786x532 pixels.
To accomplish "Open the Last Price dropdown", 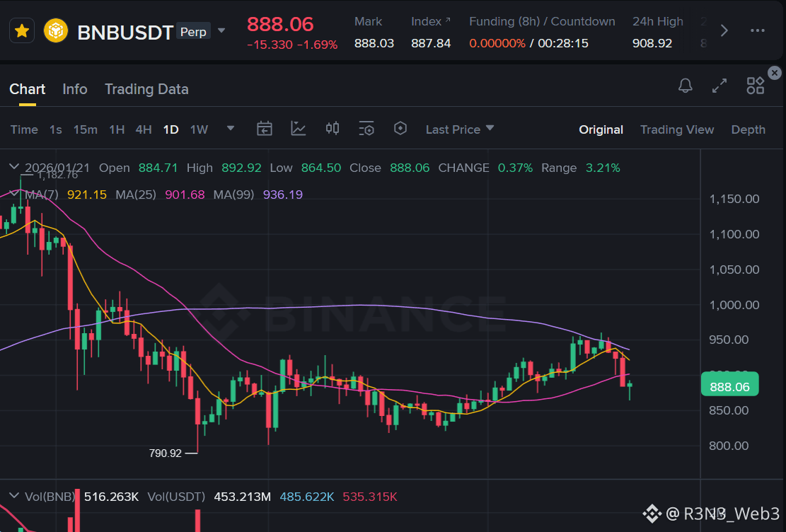I will [x=460, y=129].
